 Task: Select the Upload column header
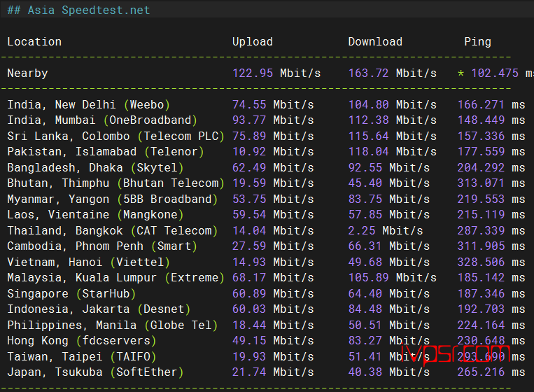pyautogui.click(x=253, y=41)
